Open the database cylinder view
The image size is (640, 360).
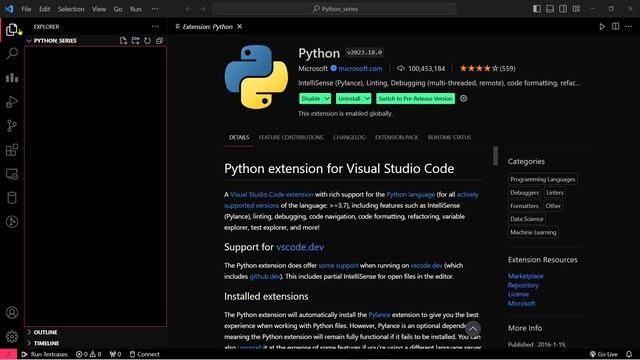pos(12,198)
